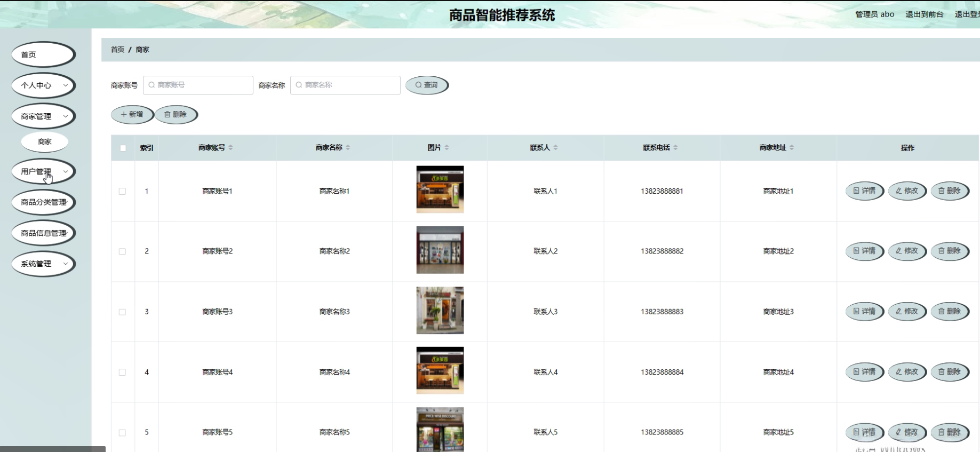Screen dimensions: 980x452
Task: Click the phone number 13823888881
Action: 662,191
